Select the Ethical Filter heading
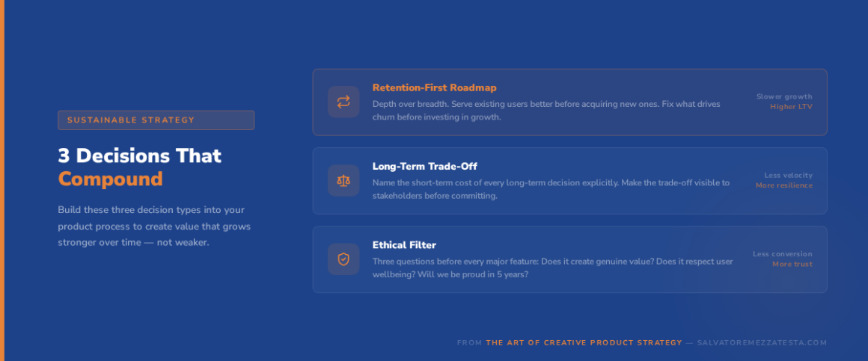Image resolution: width=868 pixels, height=361 pixels. 404,245
